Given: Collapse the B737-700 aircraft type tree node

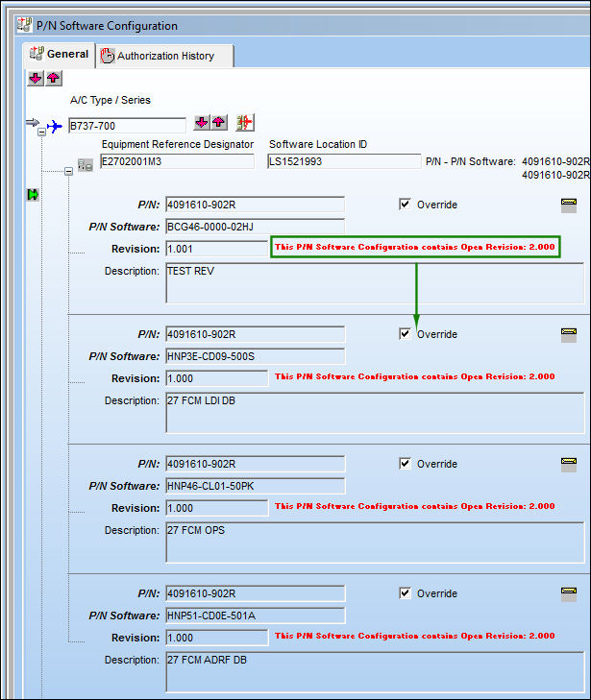Looking at the screenshot, I should (41, 133).
